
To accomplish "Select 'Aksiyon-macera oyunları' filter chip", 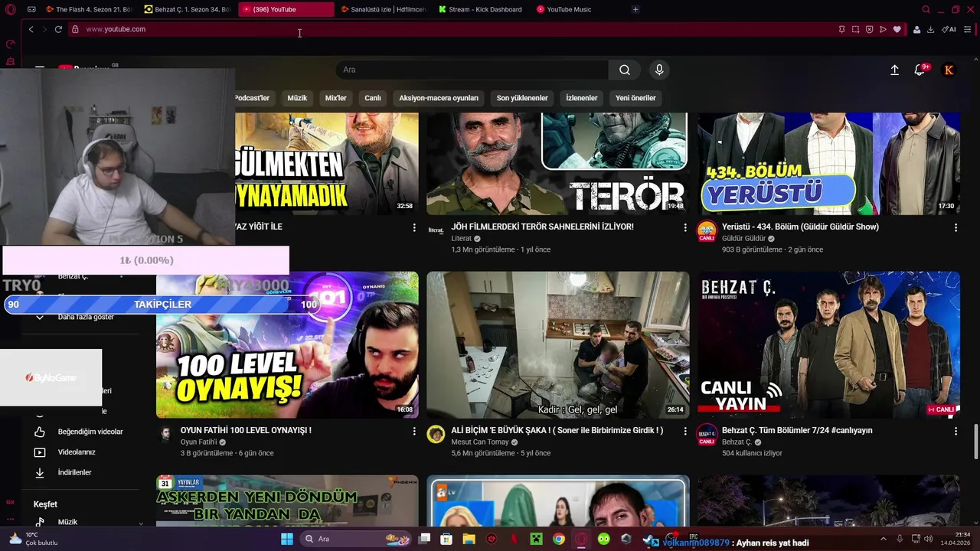I will click(439, 98).
